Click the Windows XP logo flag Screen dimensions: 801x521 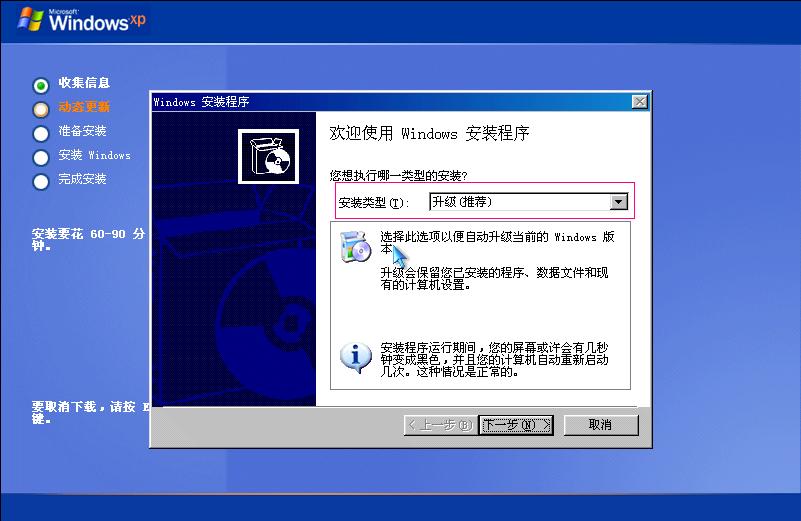point(31,19)
